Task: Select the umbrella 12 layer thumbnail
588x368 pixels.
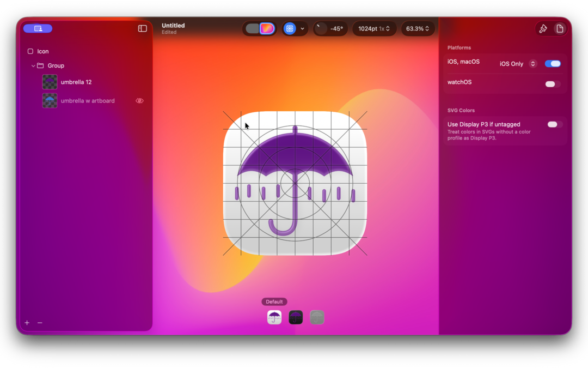Action: tap(50, 82)
